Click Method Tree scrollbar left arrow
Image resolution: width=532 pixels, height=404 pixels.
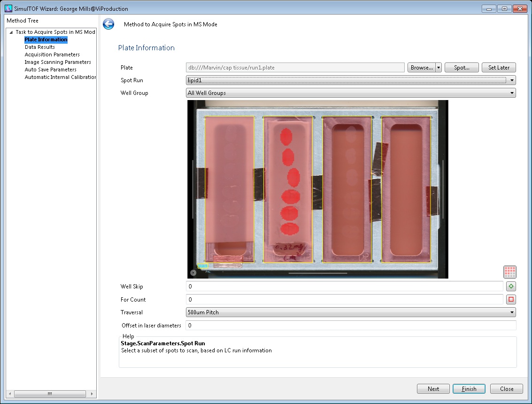point(10,394)
